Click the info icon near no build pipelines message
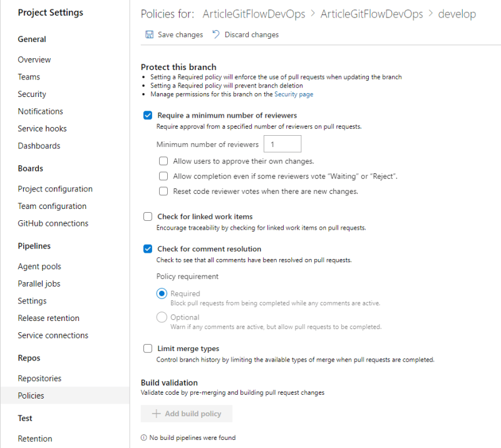This screenshot has height=448, width=501. coord(144,437)
